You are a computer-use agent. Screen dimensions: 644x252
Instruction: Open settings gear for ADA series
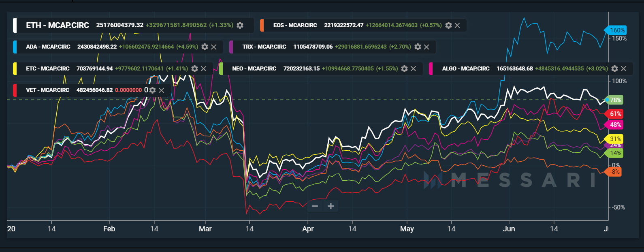point(205,47)
